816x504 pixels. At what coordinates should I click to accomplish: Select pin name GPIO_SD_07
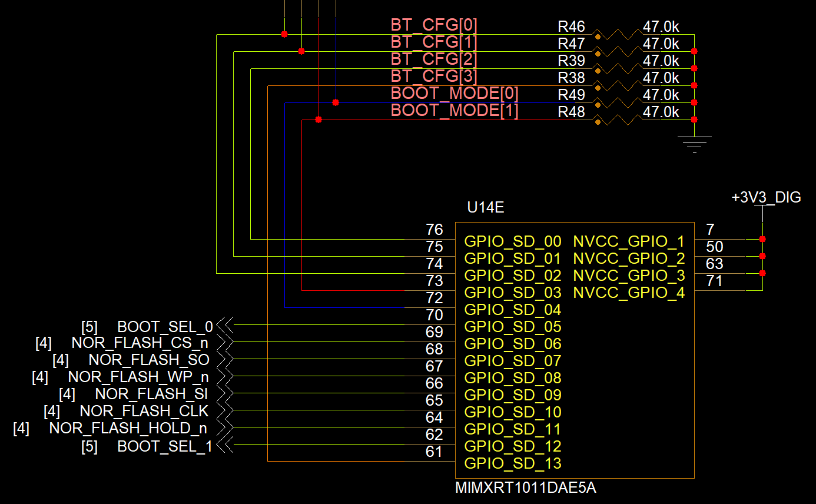point(513,361)
